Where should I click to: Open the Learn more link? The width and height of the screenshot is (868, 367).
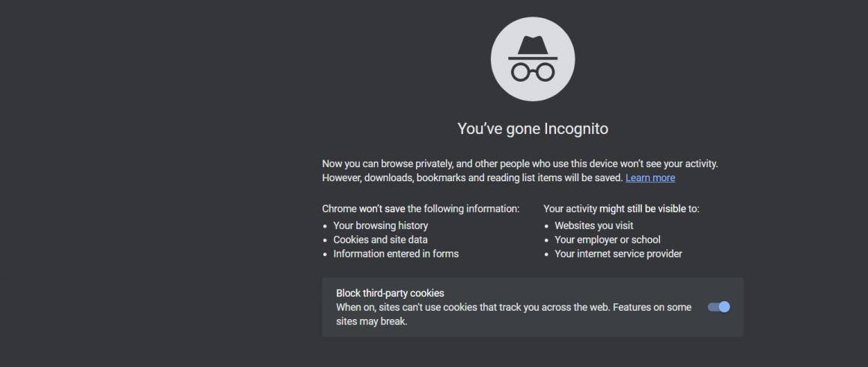[650, 178]
